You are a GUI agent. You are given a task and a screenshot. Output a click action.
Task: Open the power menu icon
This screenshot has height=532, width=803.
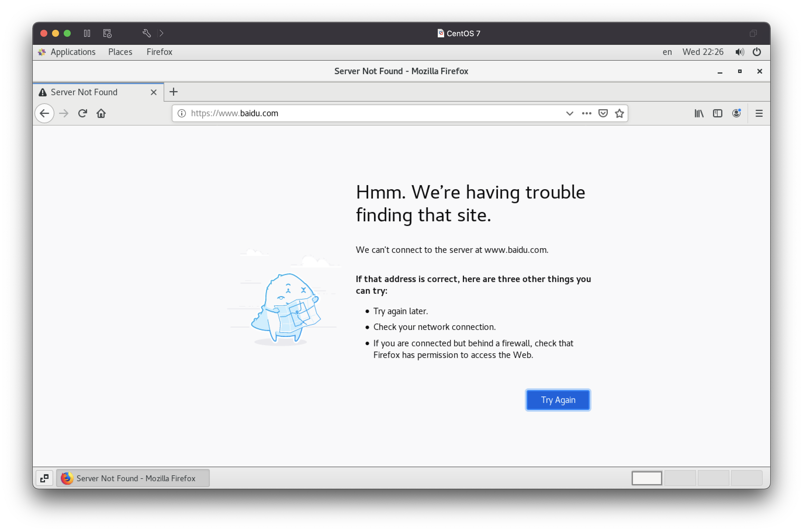757,52
